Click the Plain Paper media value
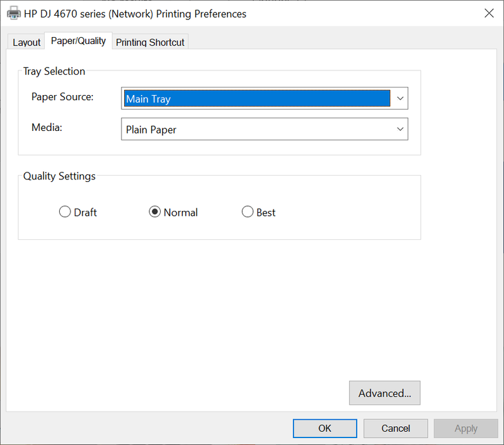The height and width of the screenshot is (445, 504). click(x=151, y=130)
